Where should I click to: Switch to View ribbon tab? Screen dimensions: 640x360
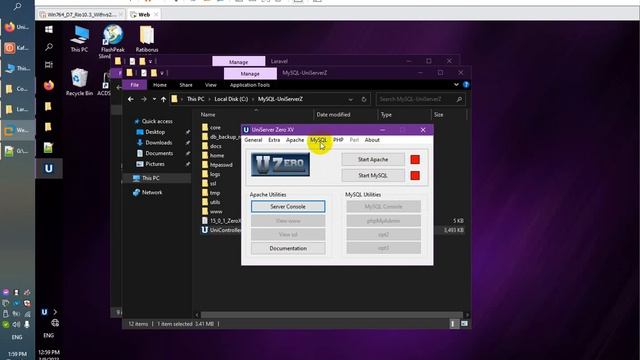point(211,85)
